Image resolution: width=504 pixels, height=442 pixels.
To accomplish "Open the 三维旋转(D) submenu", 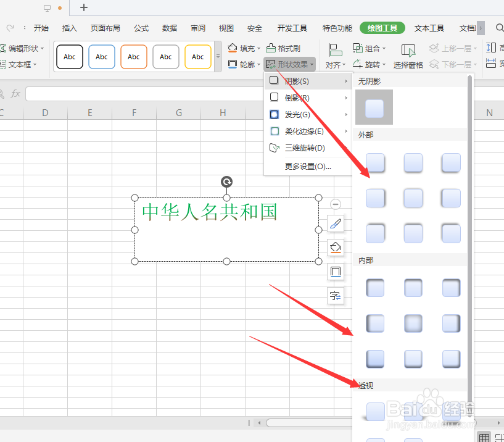I will (x=308, y=148).
